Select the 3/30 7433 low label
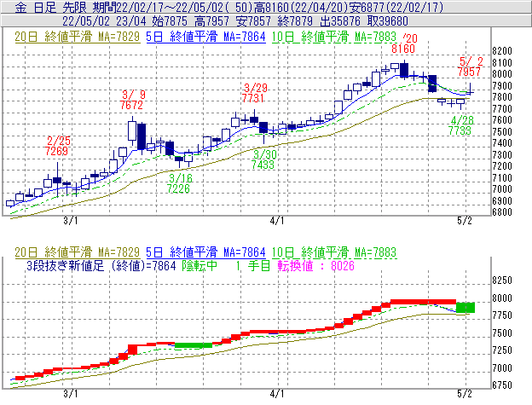532x405 pixels. click(x=263, y=159)
